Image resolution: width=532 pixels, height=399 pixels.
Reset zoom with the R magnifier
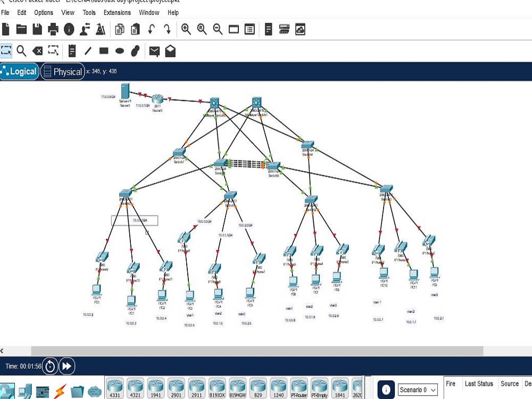point(202,29)
